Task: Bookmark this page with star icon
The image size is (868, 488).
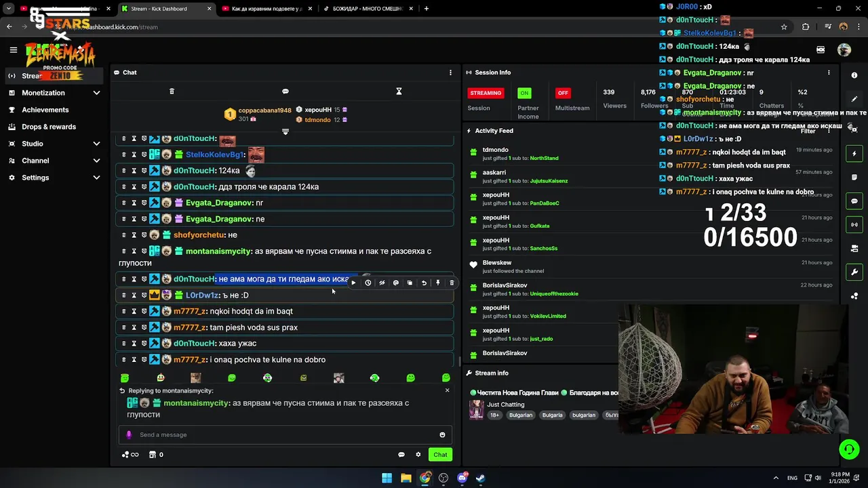Action: 784,27
